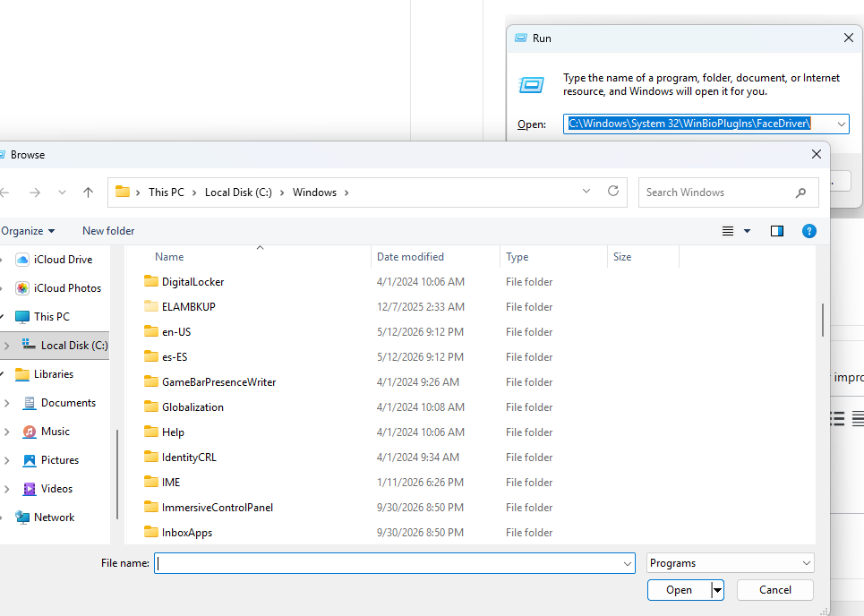Open the address bar history dropdown

click(586, 192)
